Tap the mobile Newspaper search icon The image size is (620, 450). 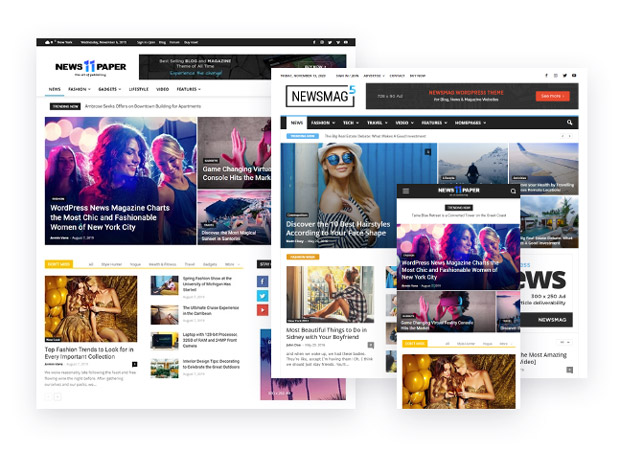click(x=514, y=190)
